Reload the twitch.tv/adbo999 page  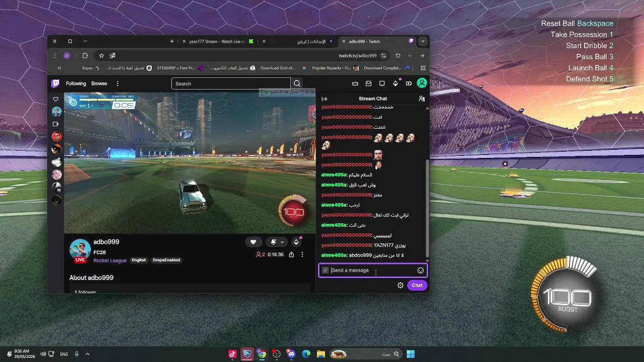click(398, 56)
